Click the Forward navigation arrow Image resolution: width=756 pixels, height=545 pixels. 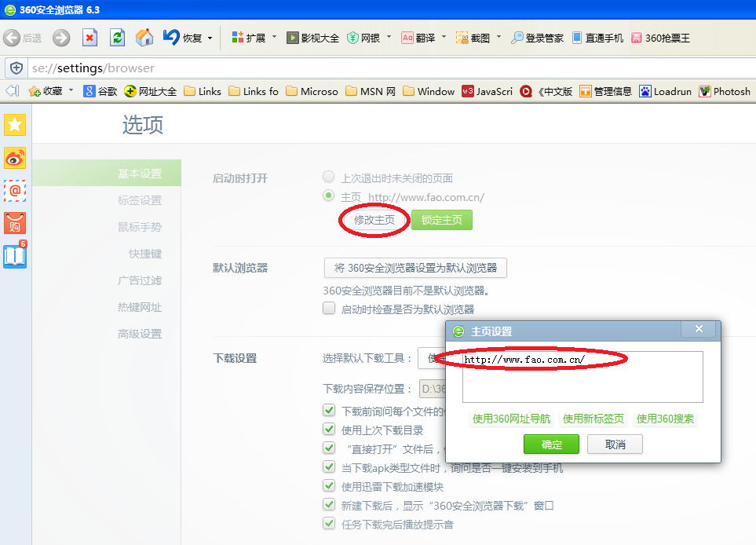pos(61,38)
